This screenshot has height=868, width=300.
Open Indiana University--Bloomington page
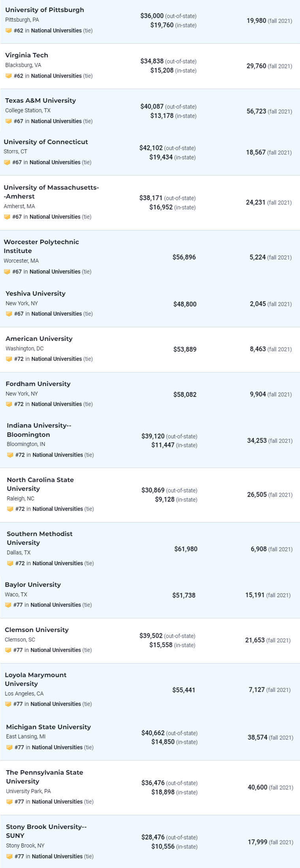[x=39, y=430]
